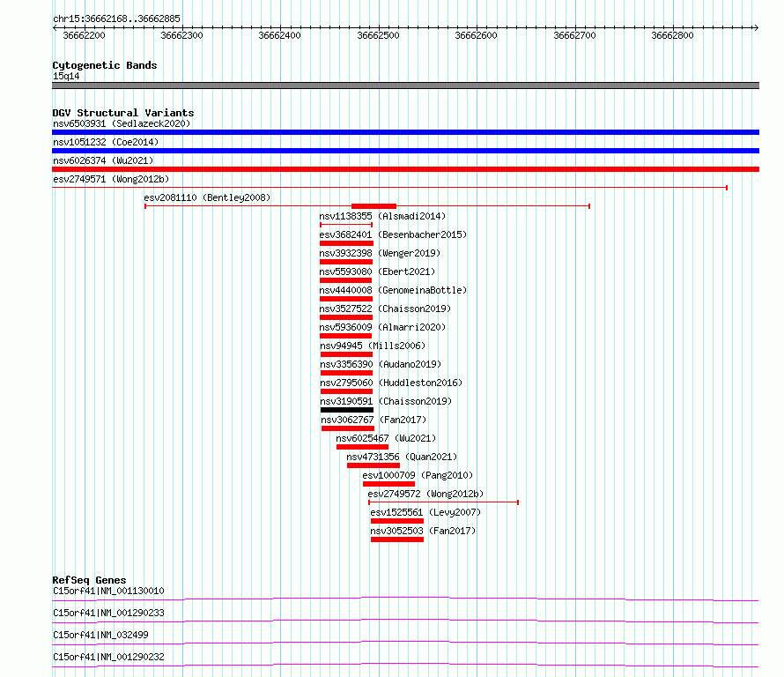The width and height of the screenshot is (784, 677).
Task: Click the nsv6025467 (Wu2021) label
Action: pyautogui.click(x=386, y=438)
